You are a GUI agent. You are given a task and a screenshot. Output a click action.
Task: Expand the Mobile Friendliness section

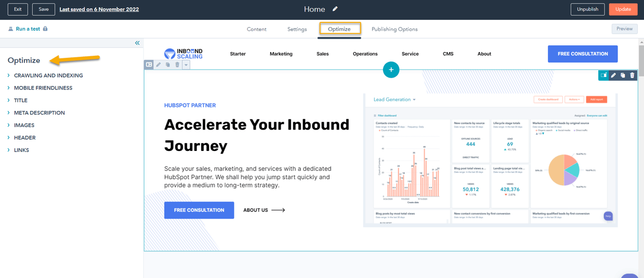pyautogui.click(x=43, y=88)
